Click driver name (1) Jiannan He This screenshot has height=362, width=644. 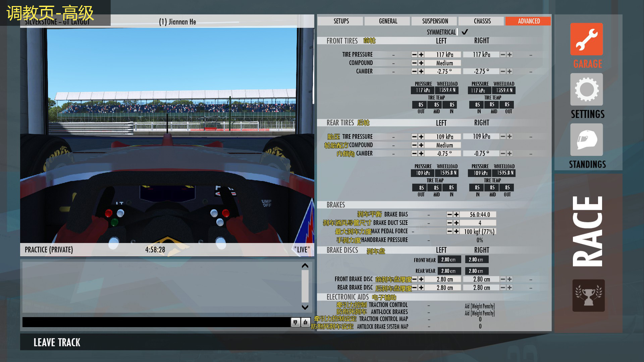(177, 22)
